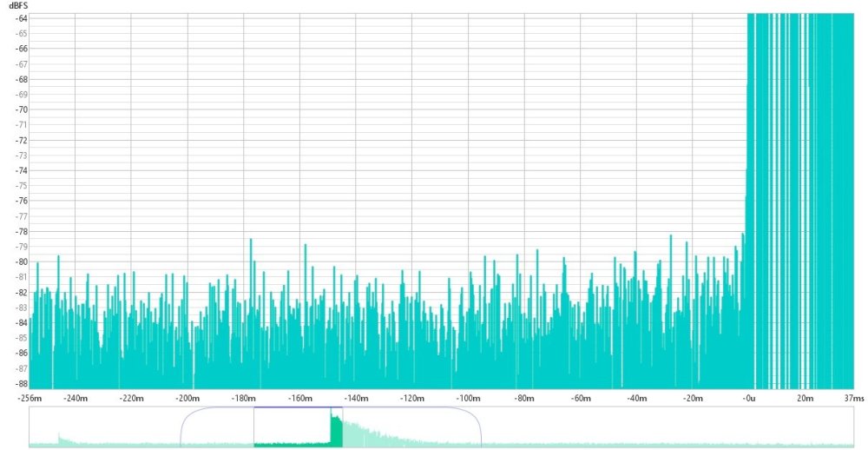Click the -200m time axis label
The height and width of the screenshot is (450, 868).
(x=187, y=399)
